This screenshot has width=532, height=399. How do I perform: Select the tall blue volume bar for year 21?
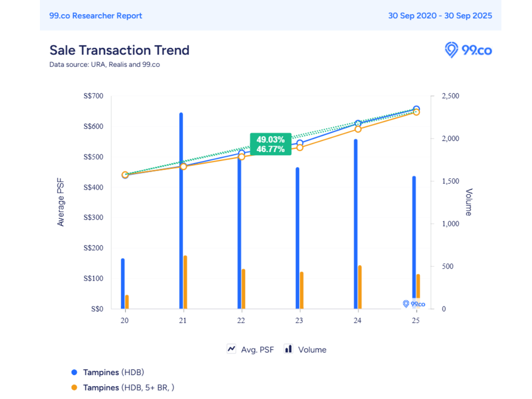(x=181, y=213)
